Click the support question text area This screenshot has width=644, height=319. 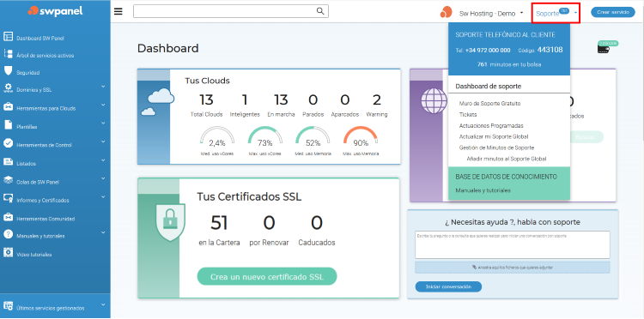point(512,244)
